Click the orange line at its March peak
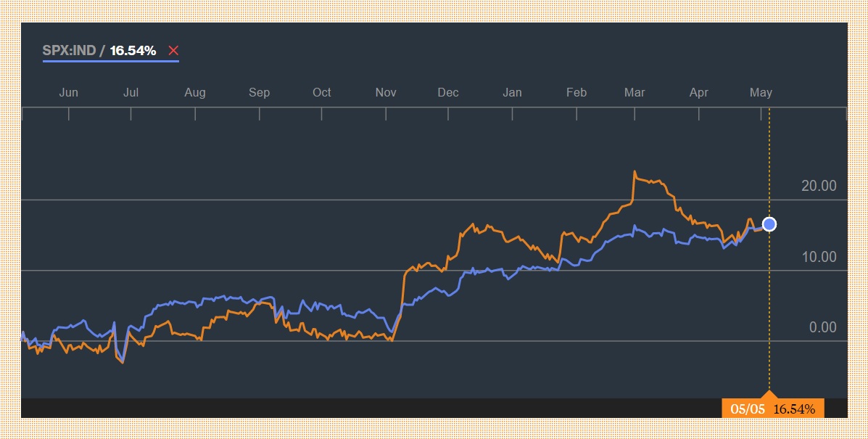The image size is (868, 439). pyautogui.click(x=635, y=172)
